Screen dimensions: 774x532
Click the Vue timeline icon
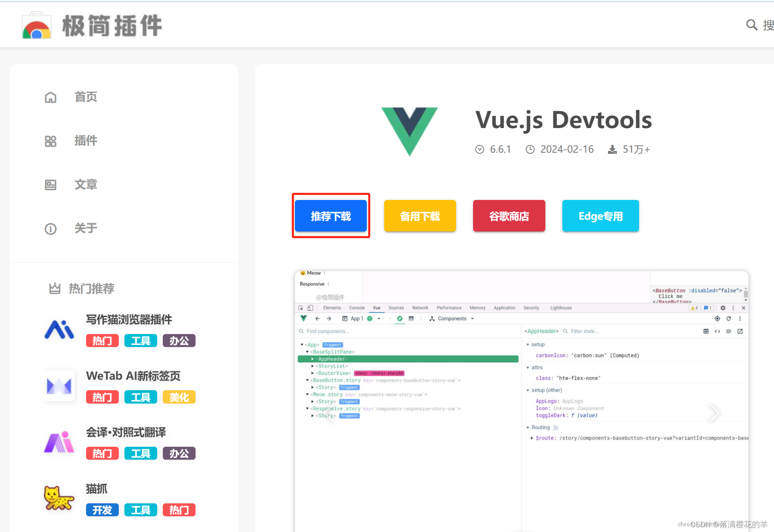[x=411, y=319]
